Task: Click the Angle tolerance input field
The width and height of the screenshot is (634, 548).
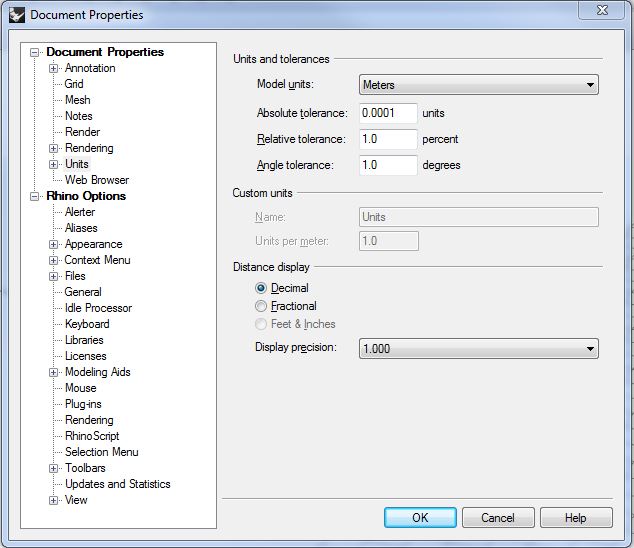Action: tap(388, 165)
